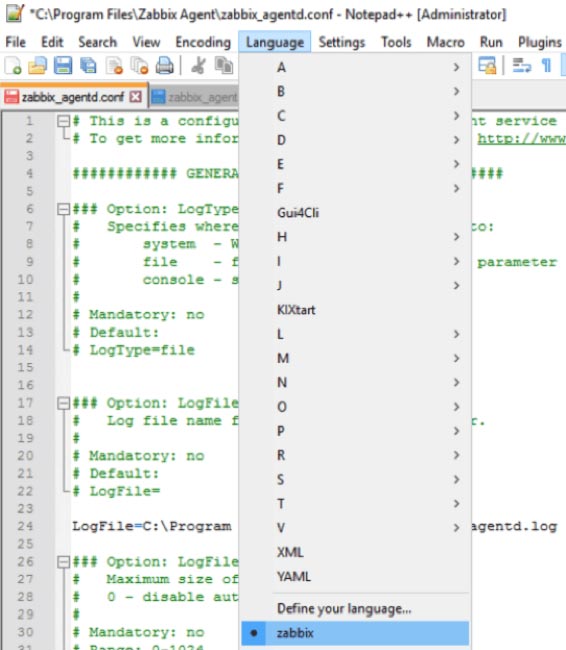Open the Run menu

tap(491, 42)
